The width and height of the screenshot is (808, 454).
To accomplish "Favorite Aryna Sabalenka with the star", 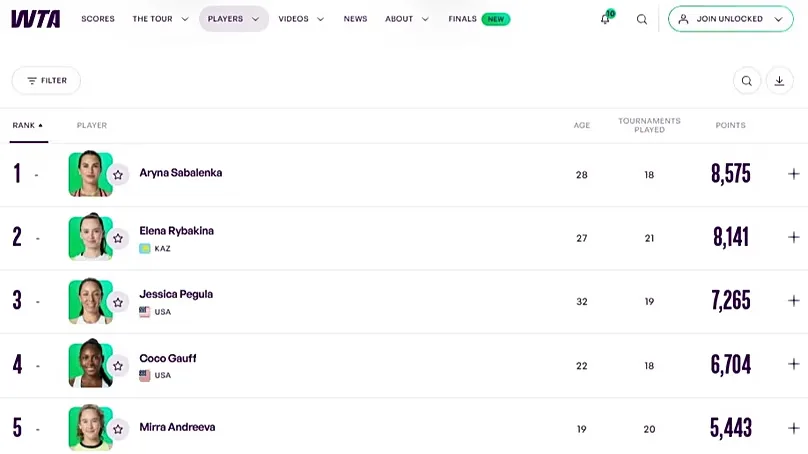I will coord(118,175).
